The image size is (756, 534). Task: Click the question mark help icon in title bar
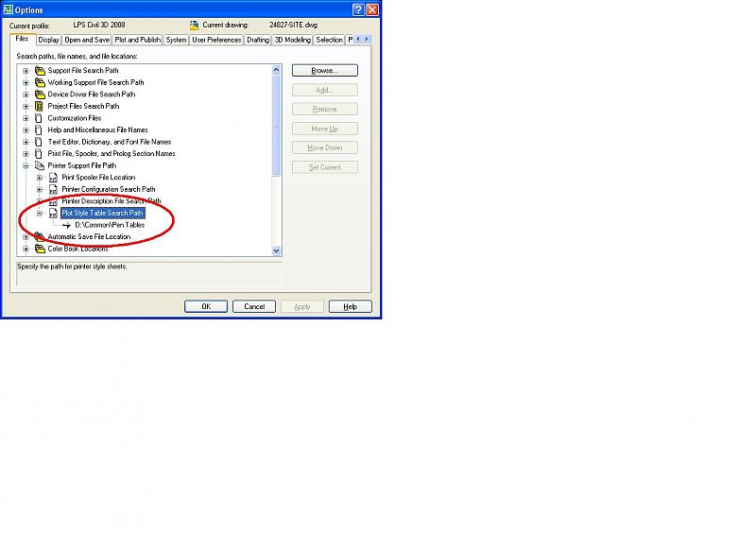point(358,9)
